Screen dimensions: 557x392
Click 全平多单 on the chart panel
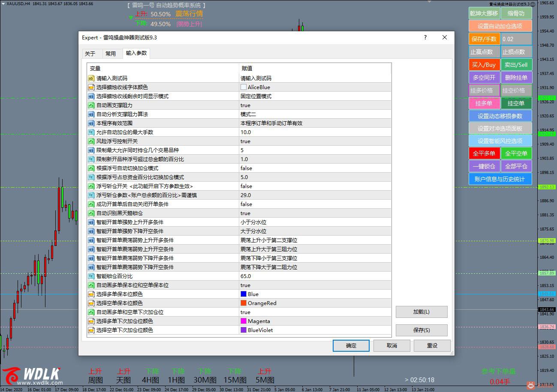[x=484, y=153]
